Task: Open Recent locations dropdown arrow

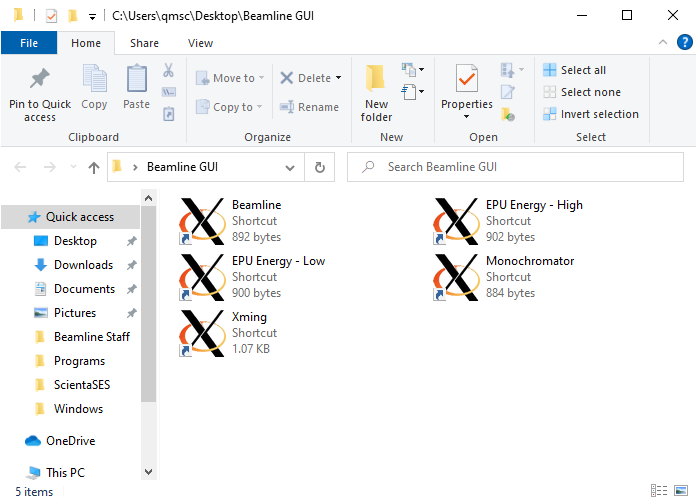Action: coord(73,167)
